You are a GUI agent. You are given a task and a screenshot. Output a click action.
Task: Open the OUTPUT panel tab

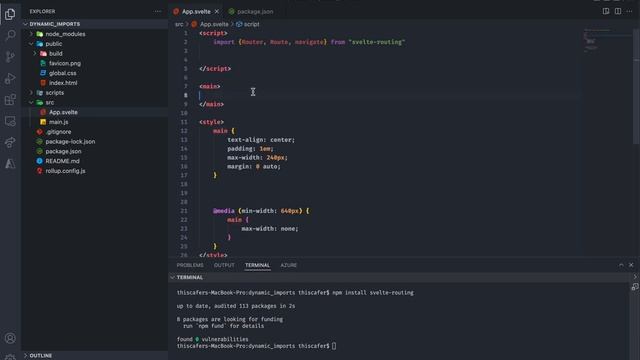[224, 265]
